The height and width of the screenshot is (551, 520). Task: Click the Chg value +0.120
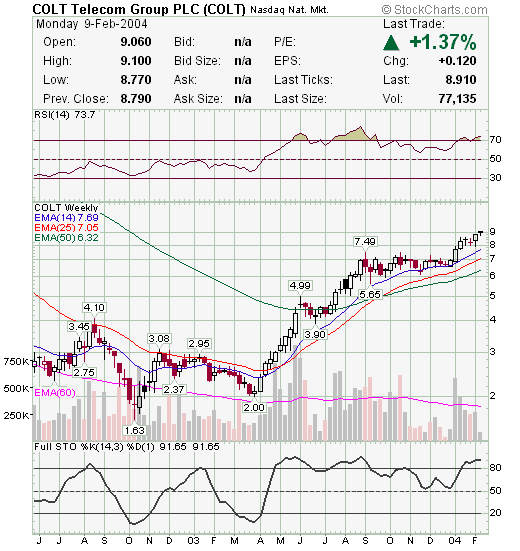pyautogui.click(x=457, y=61)
